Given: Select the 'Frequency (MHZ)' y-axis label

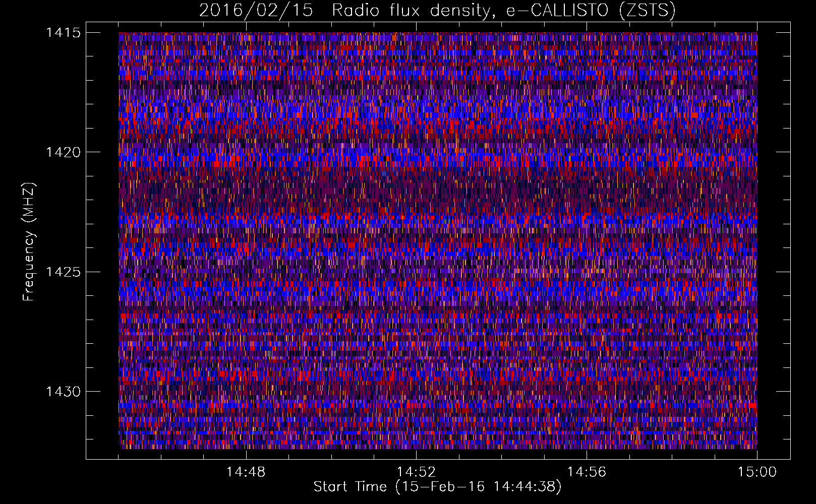Looking at the screenshot, I should [x=29, y=242].
